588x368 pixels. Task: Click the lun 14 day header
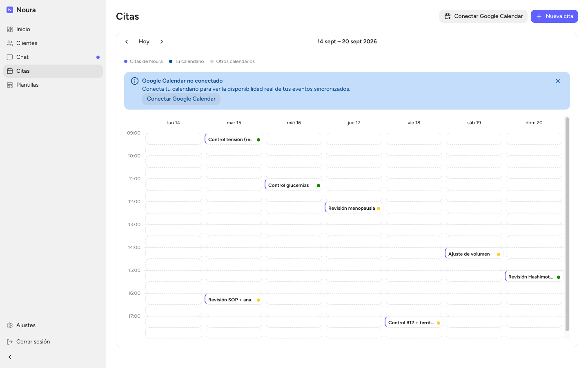[x=174, y=123]
